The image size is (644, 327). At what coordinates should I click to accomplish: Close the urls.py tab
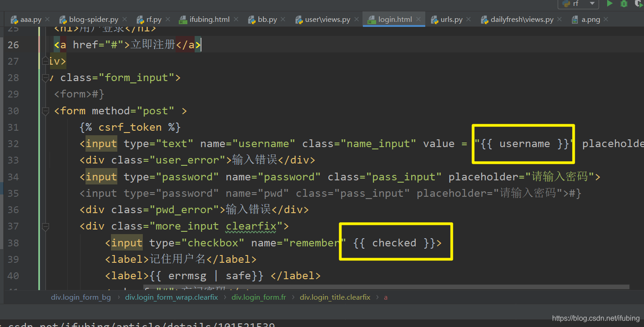pyautogui.click(x=469, y=20)
